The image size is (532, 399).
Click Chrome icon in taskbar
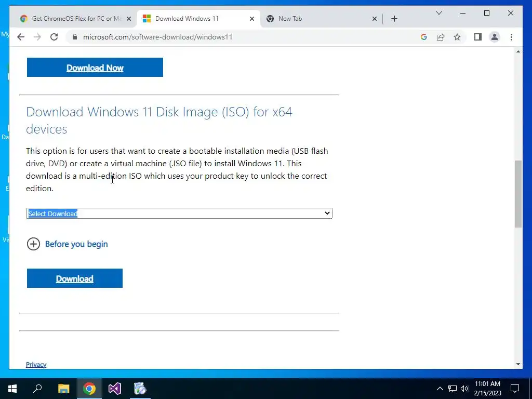pyautogui.click(x=89, y=389)
